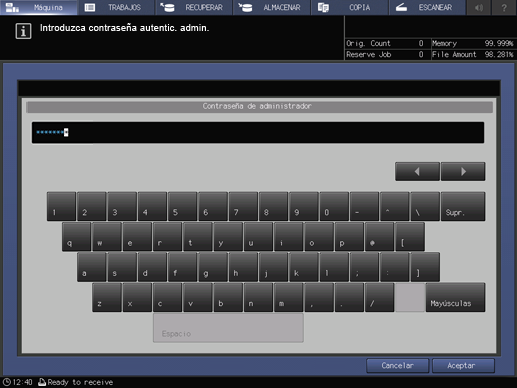Go to the ALMACENAR tab
The width and height of the screenshot is (517, 388).
tap(272, 7)
